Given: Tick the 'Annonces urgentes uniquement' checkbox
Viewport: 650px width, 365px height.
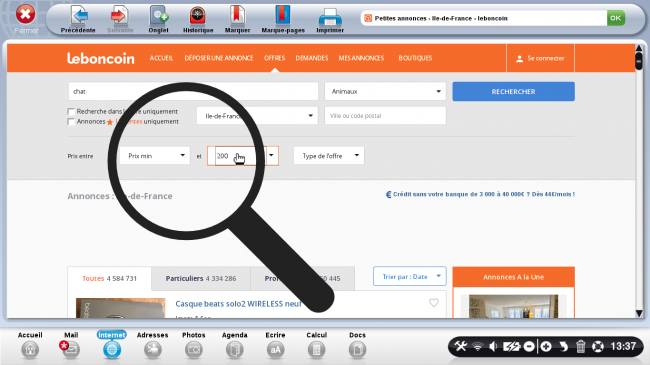Looking at the screenshot, I should [71, 122].
